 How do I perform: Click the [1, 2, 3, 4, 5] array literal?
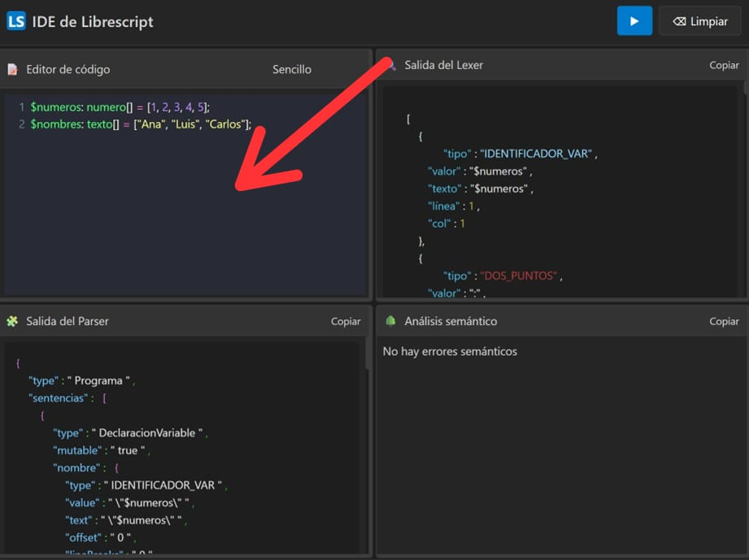click(x=176, y=107)
